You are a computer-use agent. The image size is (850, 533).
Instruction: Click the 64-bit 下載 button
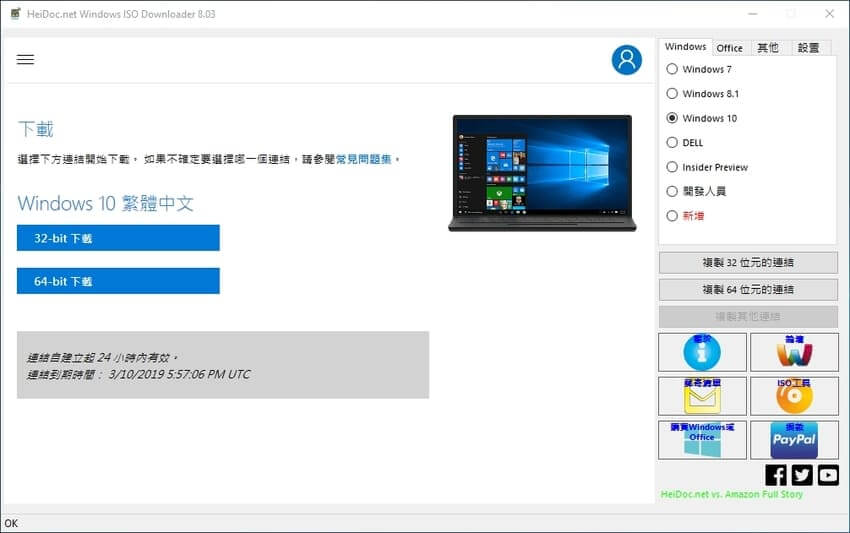pos(118,281)
